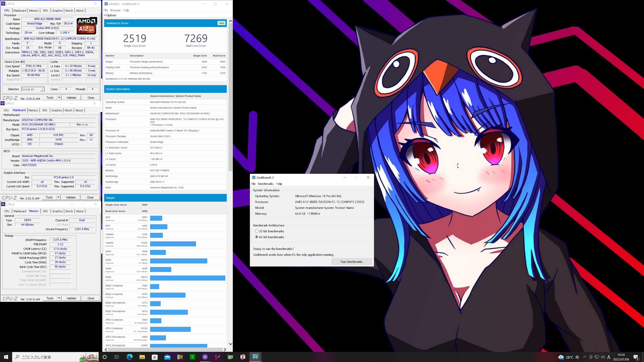Viewport: 644px width, 362px height.
Task: Open File Explorer from the taskbar
Action: 142,357
